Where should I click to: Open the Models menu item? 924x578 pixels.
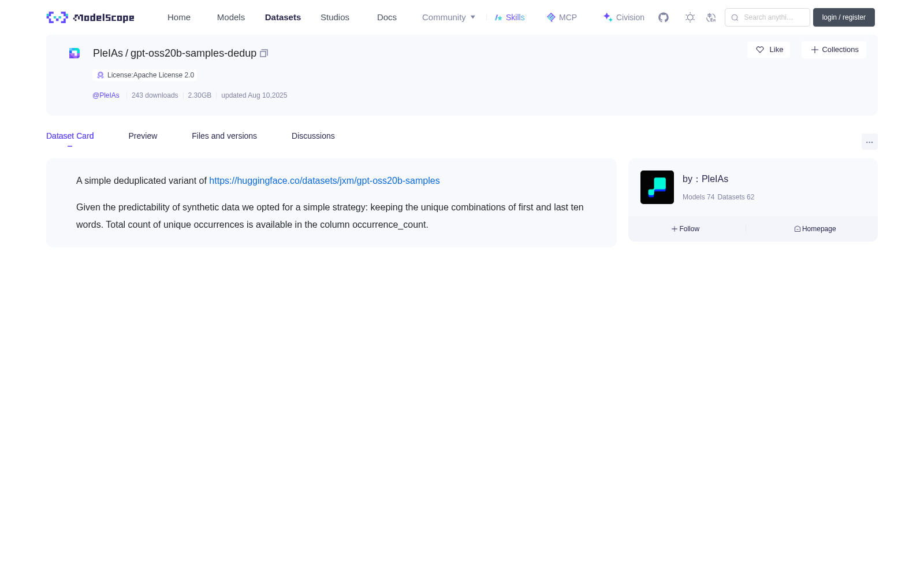point(231,17)
